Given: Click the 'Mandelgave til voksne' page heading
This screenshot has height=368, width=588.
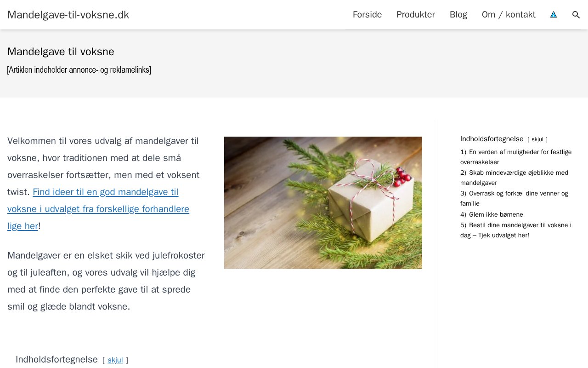Looking at the screenshot, I should point(61,52).
